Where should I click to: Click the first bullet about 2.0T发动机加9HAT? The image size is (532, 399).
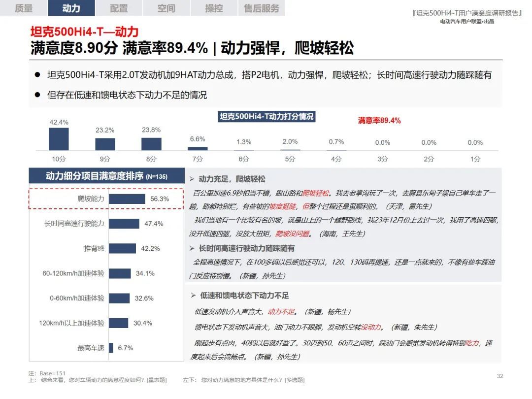269,75
